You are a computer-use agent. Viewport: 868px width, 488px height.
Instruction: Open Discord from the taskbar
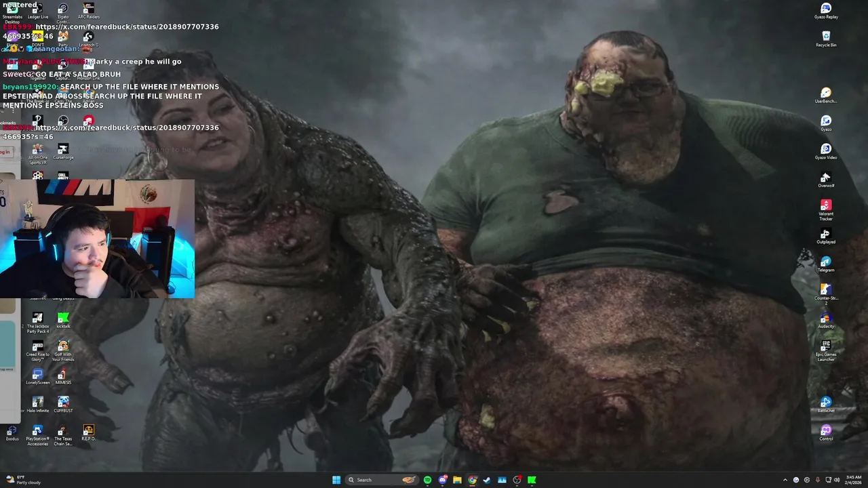coord(443,480)
